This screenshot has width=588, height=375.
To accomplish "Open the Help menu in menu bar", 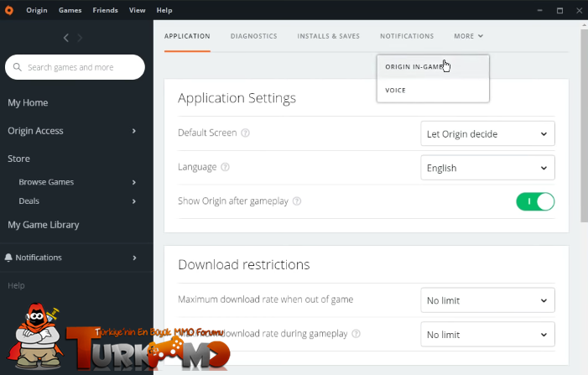I will 164,10.
